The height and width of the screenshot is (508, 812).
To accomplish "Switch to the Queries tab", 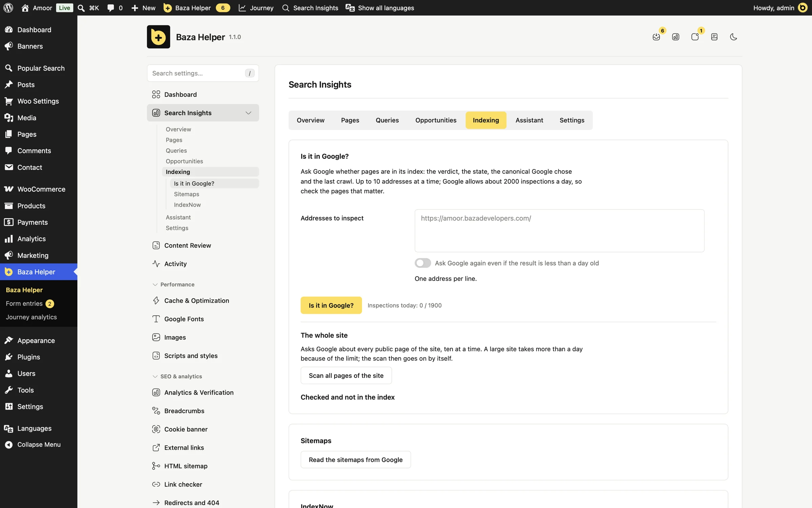I will [387, 120].
